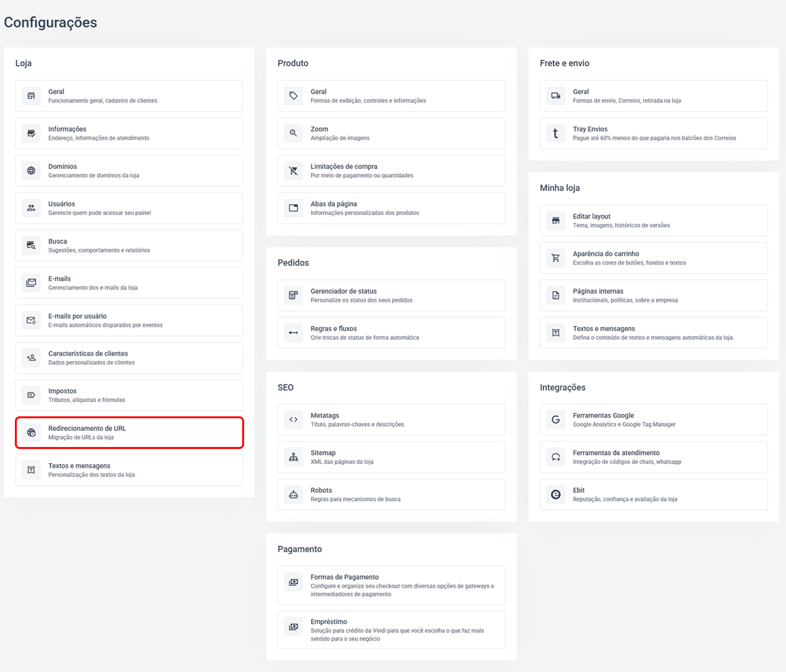Open Domínios settings card
Viewport: 786px width, 672px height.
[x=129, y=171]
